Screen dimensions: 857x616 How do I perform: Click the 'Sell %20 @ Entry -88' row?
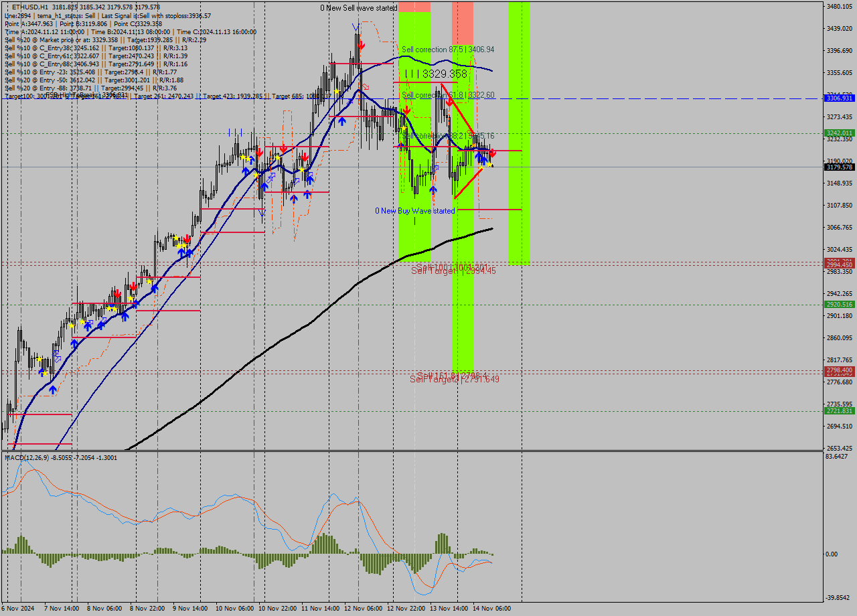pyautogui.click(x=90, y=88)
